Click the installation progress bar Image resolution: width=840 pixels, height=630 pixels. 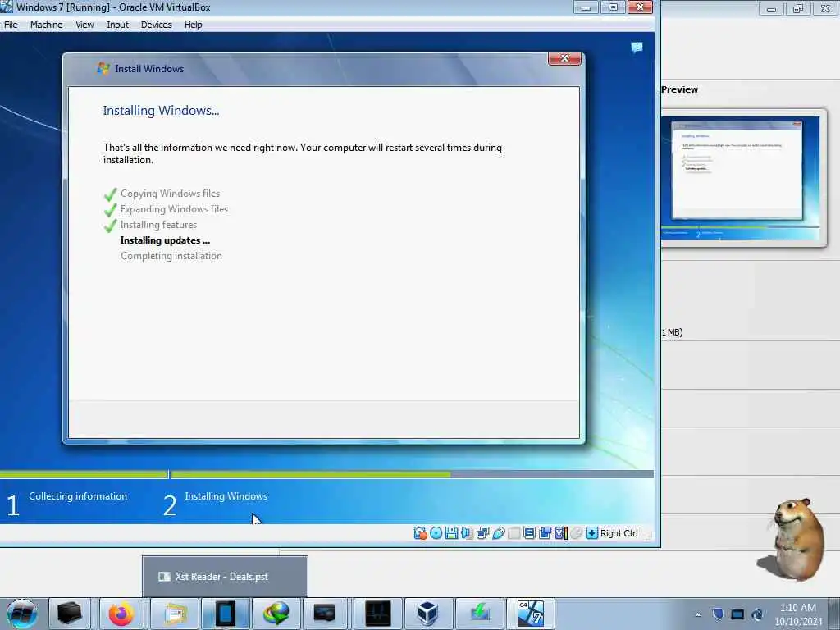[x=326, y=474]
